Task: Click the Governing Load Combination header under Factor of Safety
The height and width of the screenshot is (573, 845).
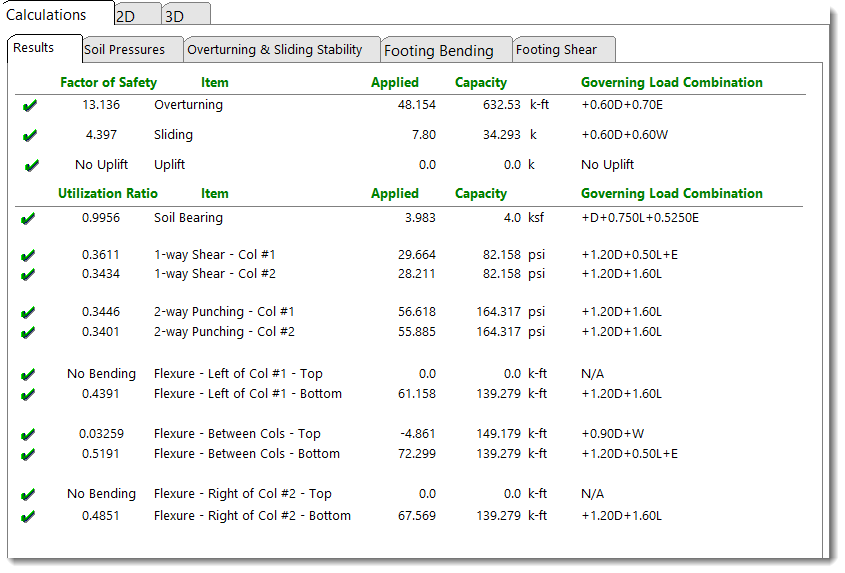Action: [671, 83]
